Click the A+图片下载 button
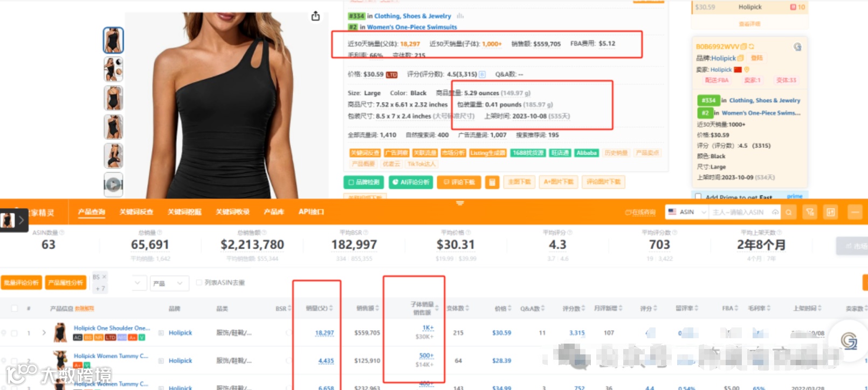The image size is (868, 390). click(559, 182)
